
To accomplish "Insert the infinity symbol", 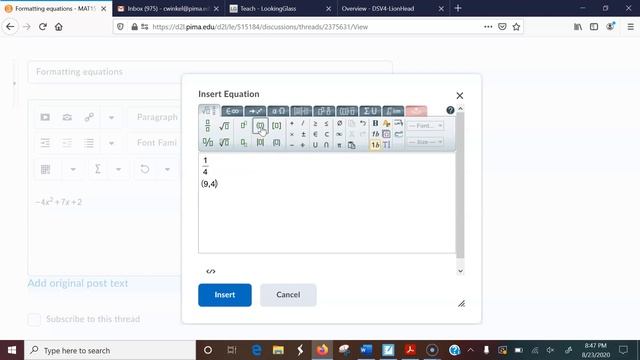I will [339, 134].
